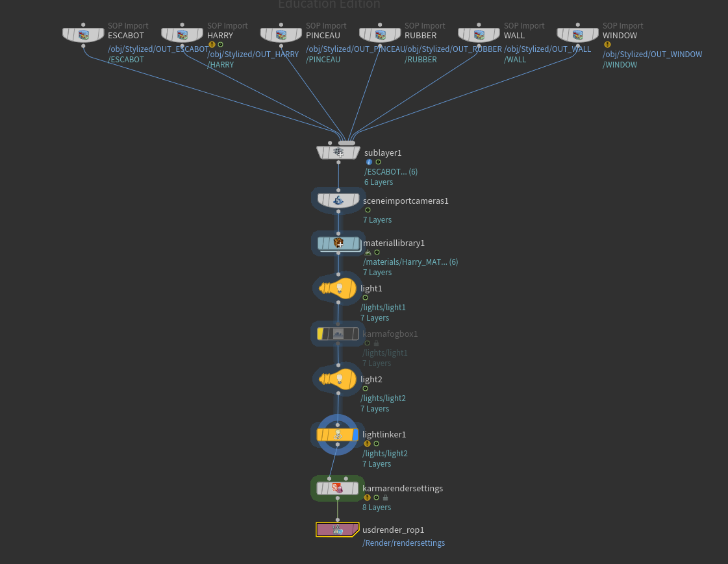Image resolution: width=728 pixels, height=564 pixels.
Task: Click the /ESCABOT... (6) text
Action: (x=391, y=171)
